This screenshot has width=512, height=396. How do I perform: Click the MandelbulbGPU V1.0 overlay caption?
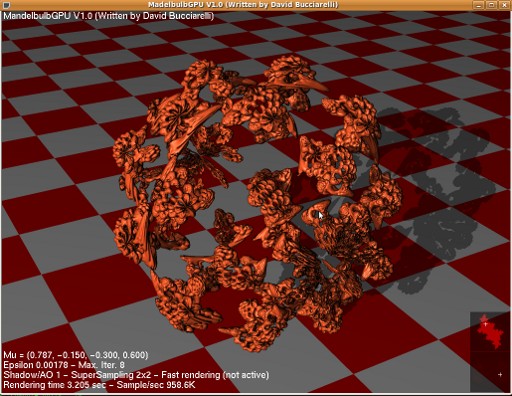(109, 16)
